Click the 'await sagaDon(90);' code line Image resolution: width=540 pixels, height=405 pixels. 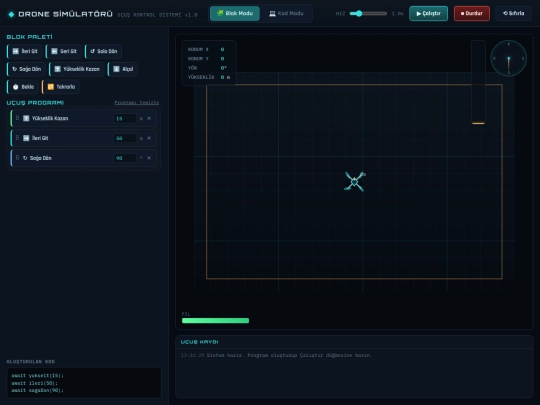point(37,391)
